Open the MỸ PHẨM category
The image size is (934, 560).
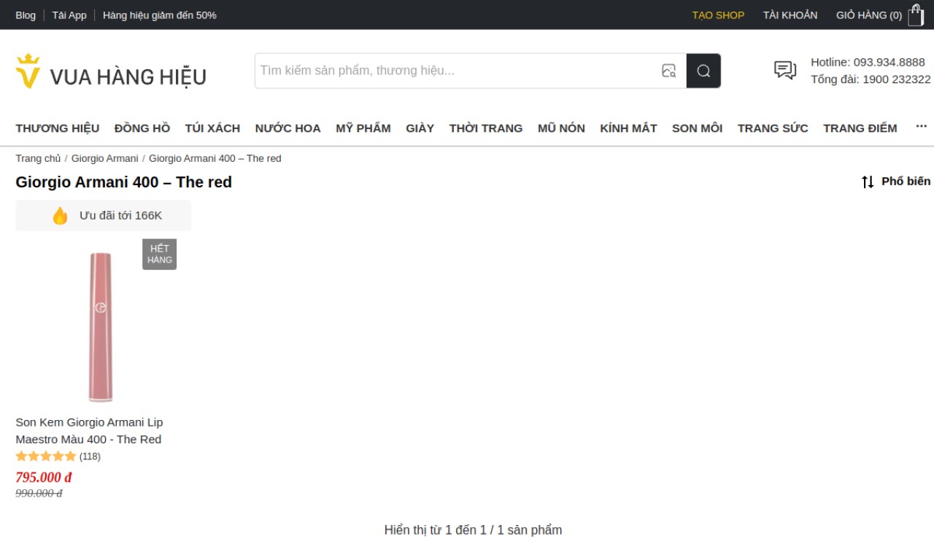pyautogui.click(x=363, y=128)
